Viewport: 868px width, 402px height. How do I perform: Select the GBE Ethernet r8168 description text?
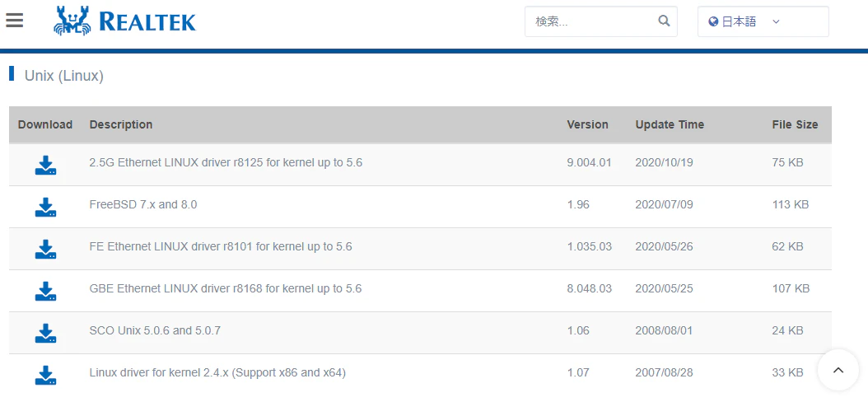226,288
